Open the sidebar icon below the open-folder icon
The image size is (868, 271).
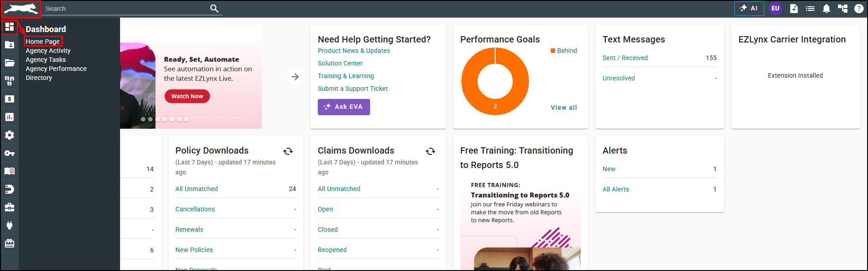(x=9, y=81)
